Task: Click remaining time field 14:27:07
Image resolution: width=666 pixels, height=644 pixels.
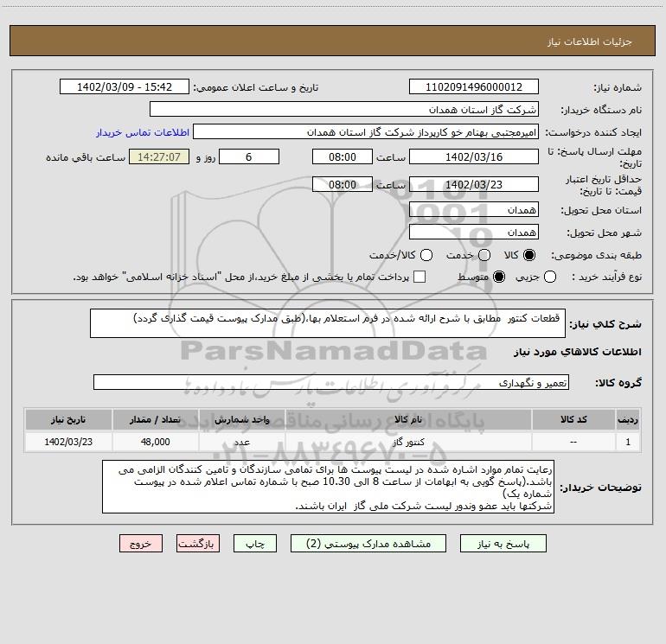Action: (159, 156)
